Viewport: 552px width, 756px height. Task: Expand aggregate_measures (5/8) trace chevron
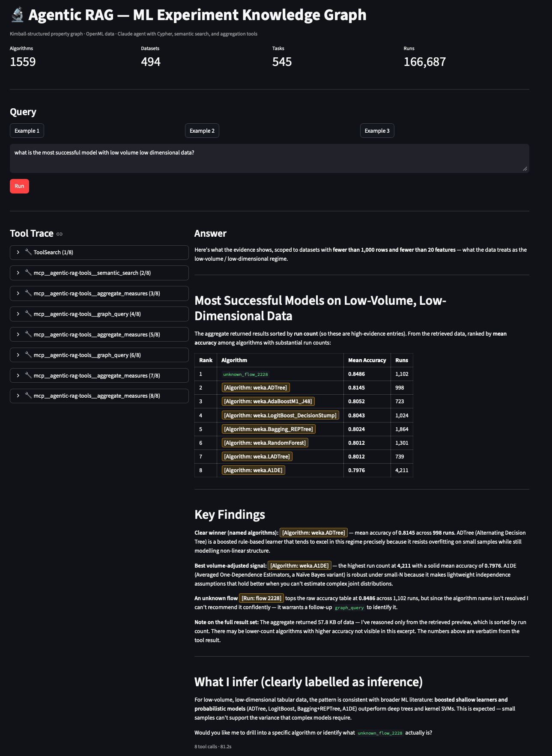point(18,334)
